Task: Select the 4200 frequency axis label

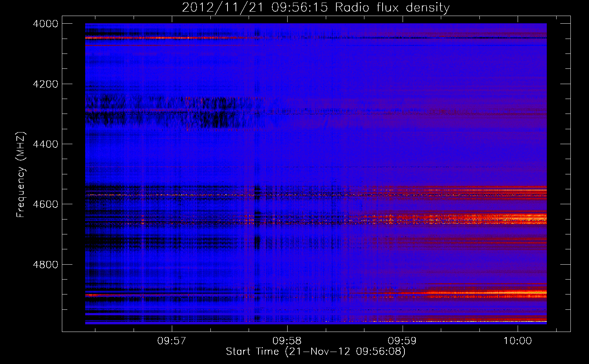Action: click(x=46, y=84)
